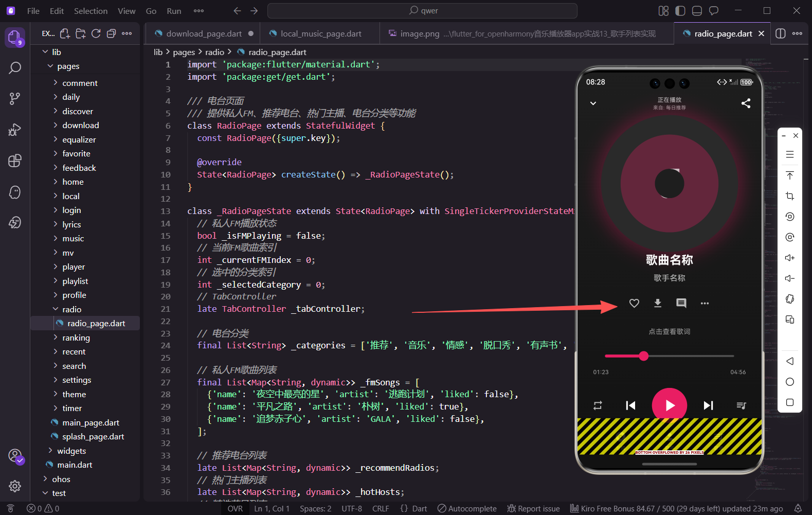
Task: Click New Folder icon in explorer header
Action: coord(81,33)
